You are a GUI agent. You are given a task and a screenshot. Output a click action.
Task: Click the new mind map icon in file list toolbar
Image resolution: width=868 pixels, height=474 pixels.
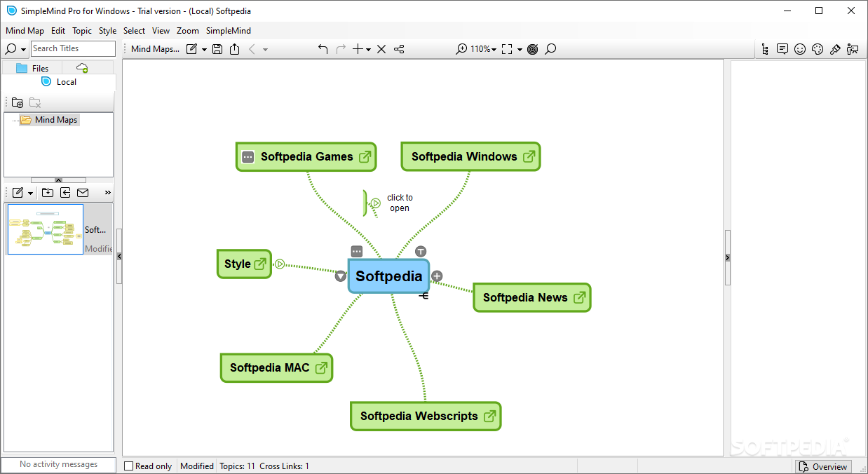[x=18, y=193]
